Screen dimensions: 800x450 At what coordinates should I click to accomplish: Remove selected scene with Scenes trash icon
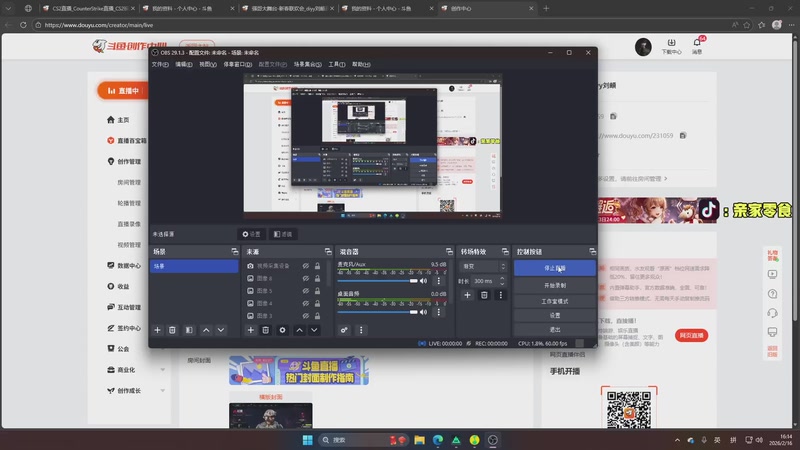pyautogui.click(x=172, y=330)
